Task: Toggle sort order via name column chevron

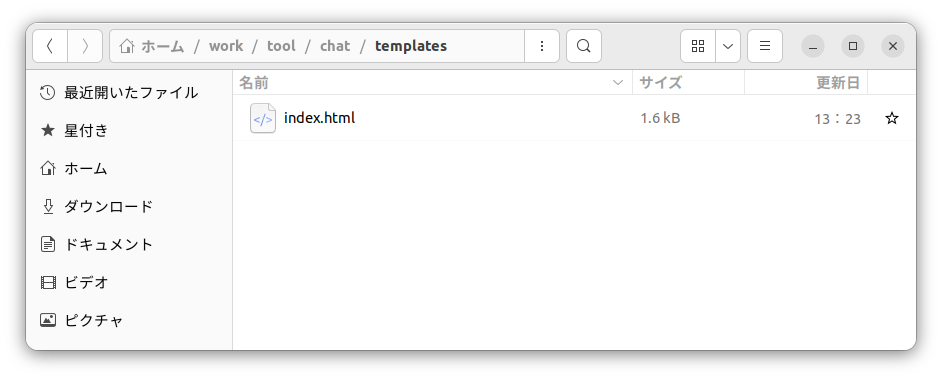Action: point(618,83)
